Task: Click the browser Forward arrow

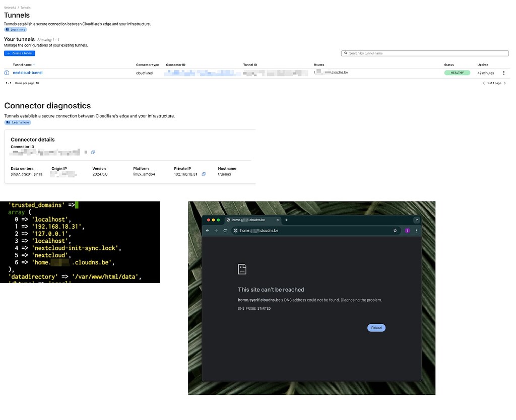Action: click(216, 231)
